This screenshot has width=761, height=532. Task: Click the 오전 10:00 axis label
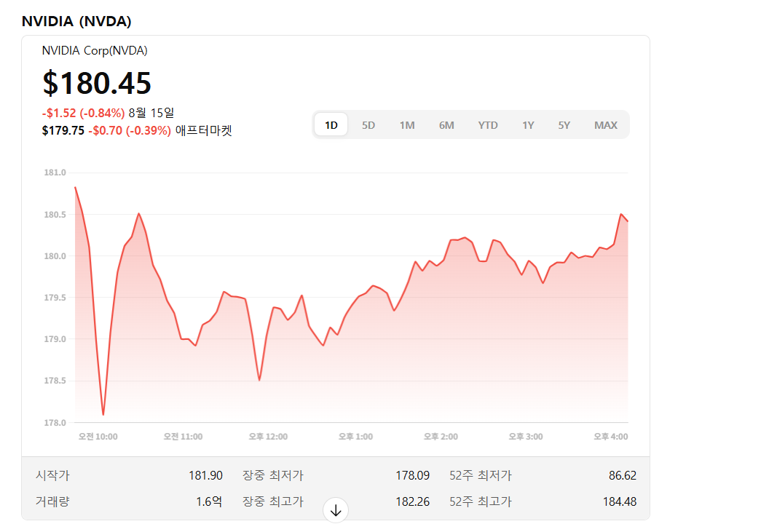98,437
